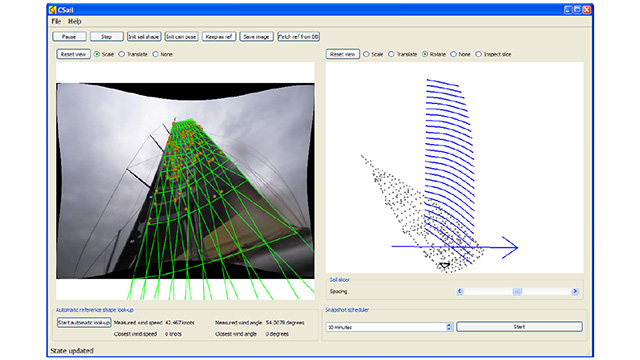The image size is (640, 360).
Task: Click Init sail shape button
Action: click(x=144, y=37)
